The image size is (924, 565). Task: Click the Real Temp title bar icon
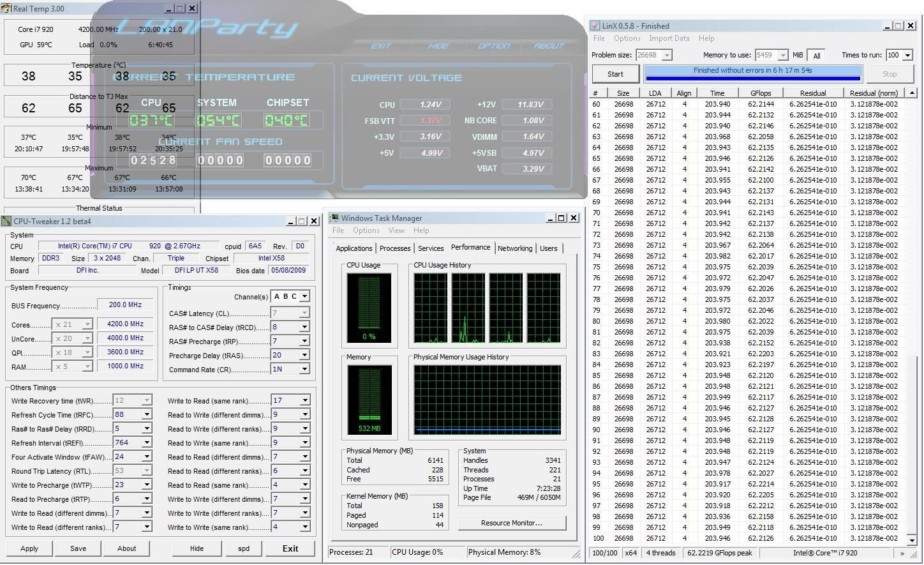6,8
